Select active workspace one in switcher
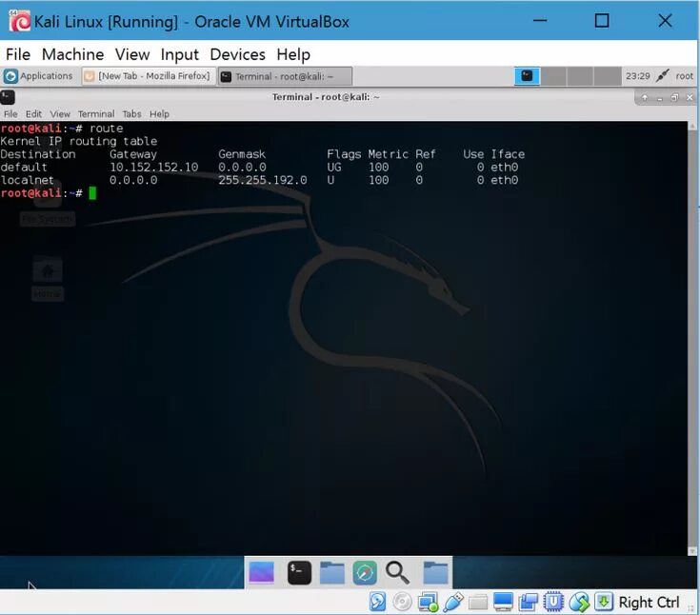 527,76
